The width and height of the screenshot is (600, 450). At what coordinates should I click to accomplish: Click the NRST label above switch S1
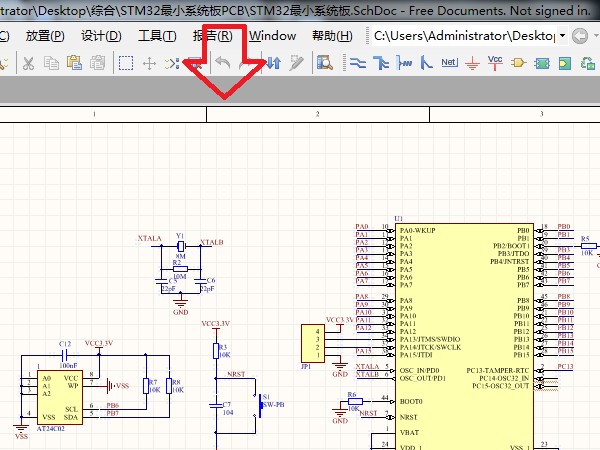click(x=236, y=374)
